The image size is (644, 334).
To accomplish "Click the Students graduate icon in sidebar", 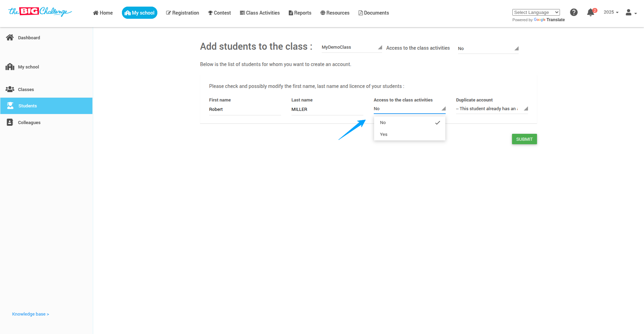I will point(10,106).
